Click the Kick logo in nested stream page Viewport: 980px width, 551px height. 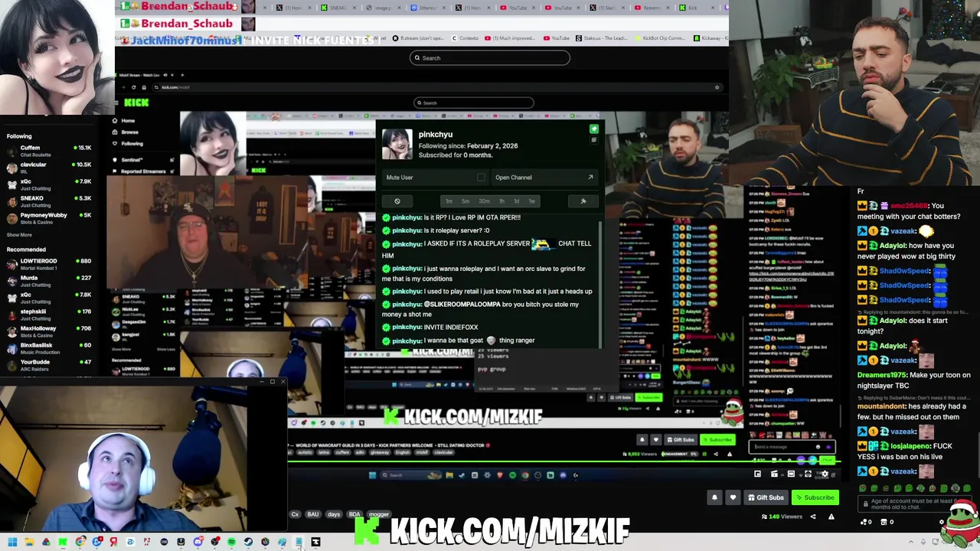136,103
